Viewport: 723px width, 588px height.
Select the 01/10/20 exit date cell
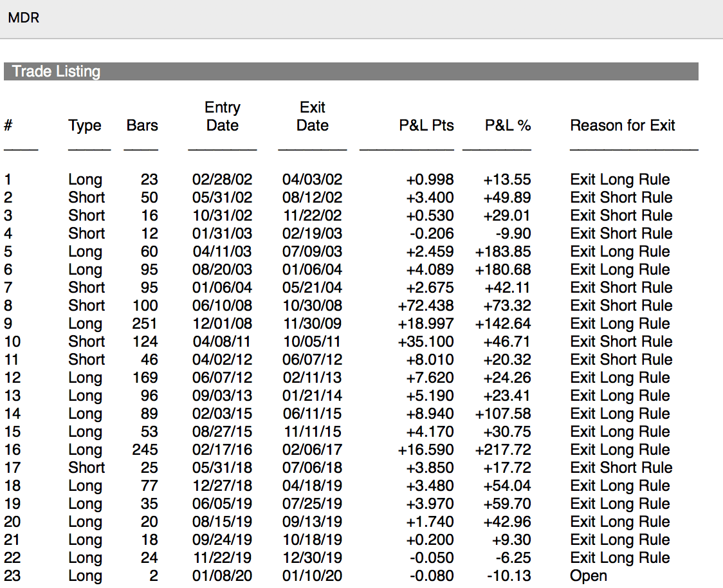313,576
